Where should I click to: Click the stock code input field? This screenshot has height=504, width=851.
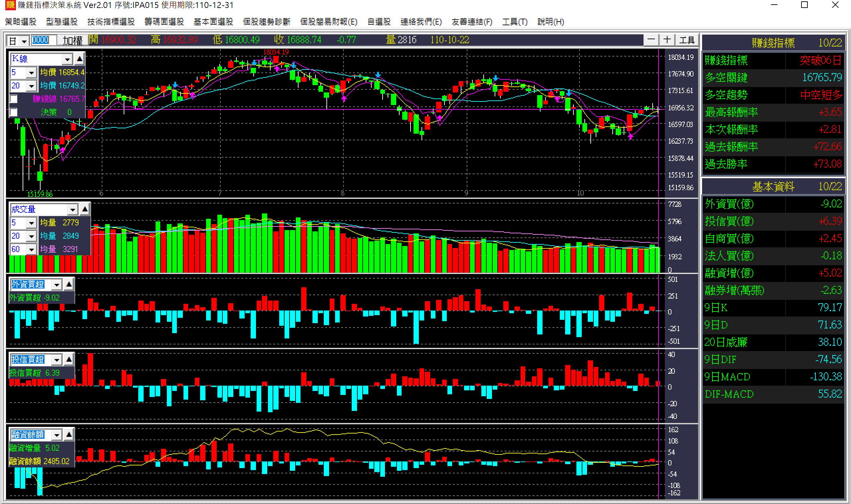(x=44, y=40)
